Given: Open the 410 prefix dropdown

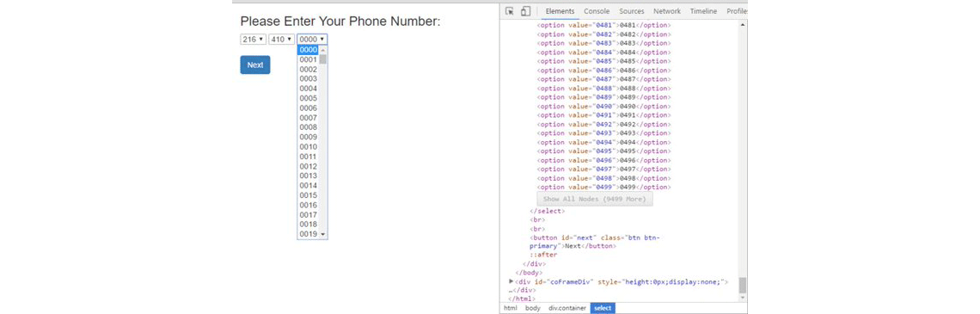Looking at the screenshot, I should click(281, 40).
